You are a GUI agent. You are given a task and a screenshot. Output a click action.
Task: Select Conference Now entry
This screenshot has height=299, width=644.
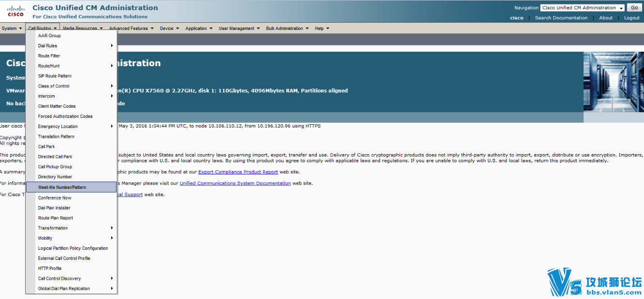click(x=71, y=198)
